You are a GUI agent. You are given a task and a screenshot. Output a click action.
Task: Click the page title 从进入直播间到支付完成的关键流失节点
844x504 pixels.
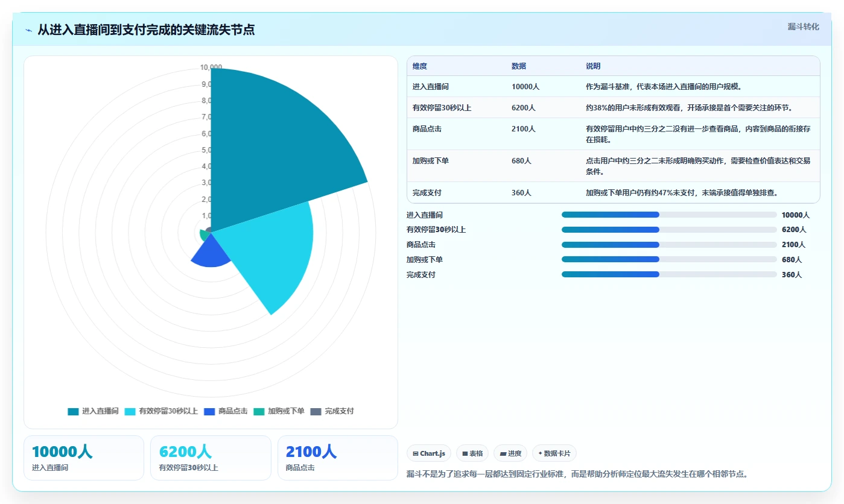(x=146, y=30)
